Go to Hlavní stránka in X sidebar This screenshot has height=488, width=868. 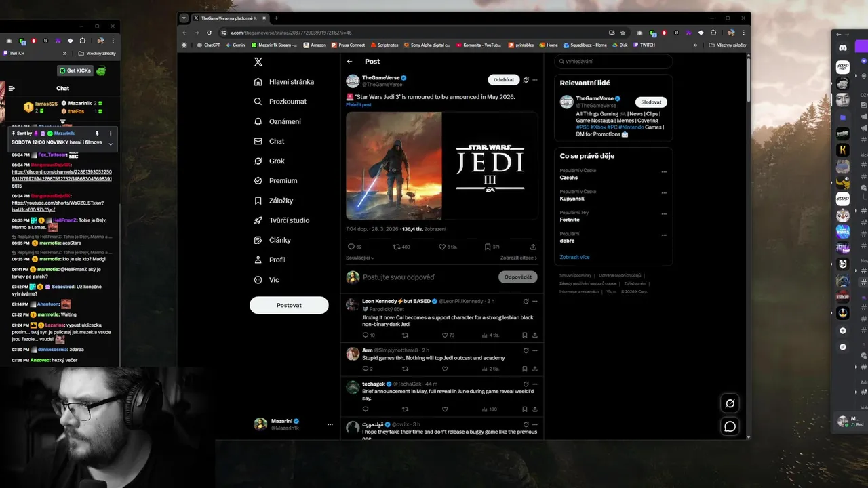(x=283, y=82)
